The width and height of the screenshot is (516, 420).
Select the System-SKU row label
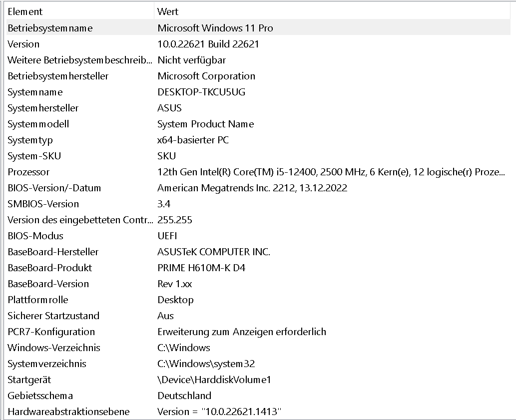34,156
